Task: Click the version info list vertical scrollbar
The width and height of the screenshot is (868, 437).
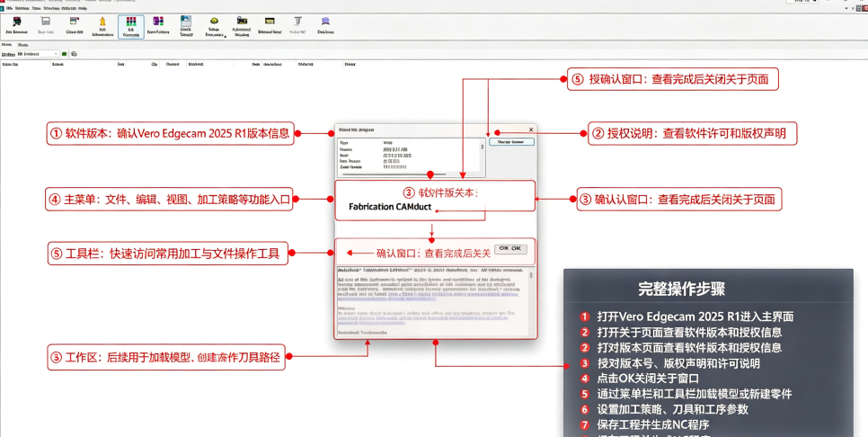Action: pyautogui.click(x=483, y=155)
